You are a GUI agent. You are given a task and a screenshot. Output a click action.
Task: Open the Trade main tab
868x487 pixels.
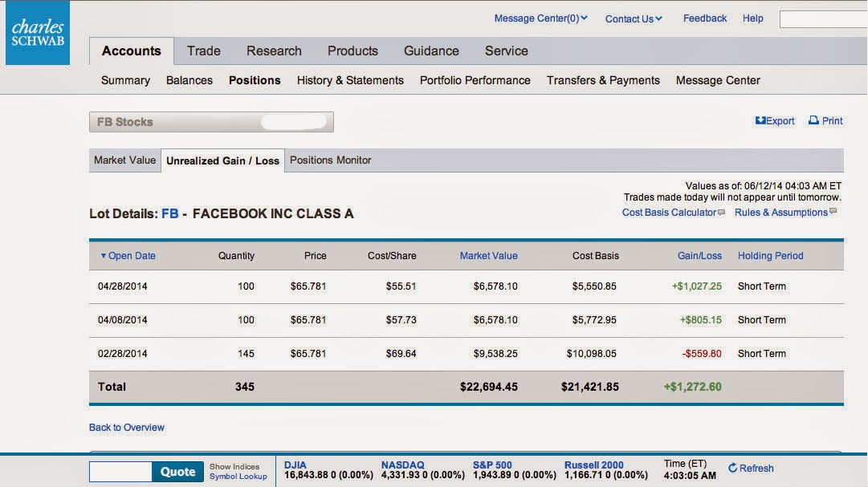204,51
